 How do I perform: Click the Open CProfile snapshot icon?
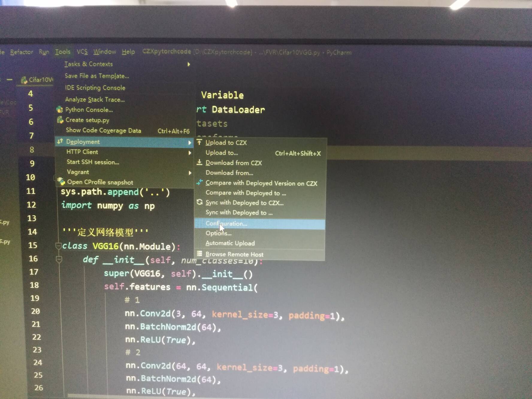[61, 181]
